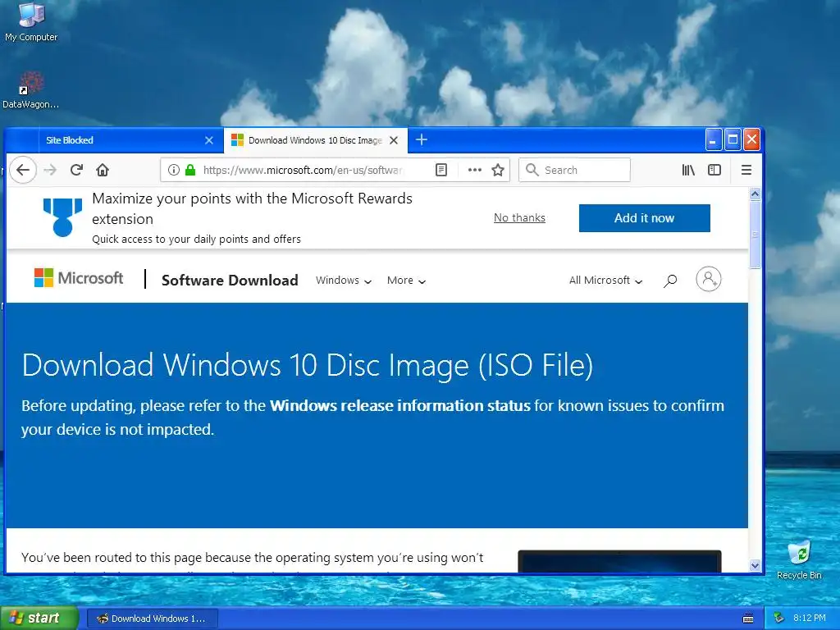Select the Recycle Bin desktop icon
The width and height of the screenshot is (840, 630).
tap(799, 560)
